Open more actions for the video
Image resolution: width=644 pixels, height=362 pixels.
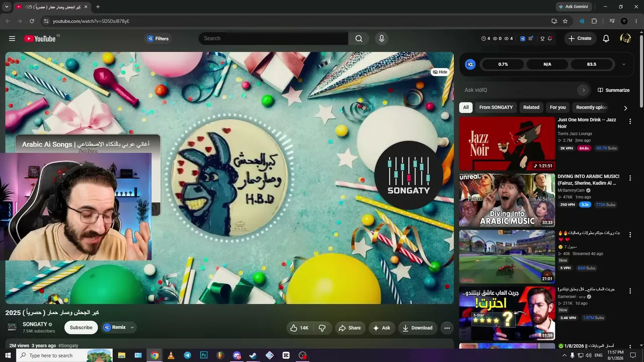(x=447, y=328)
